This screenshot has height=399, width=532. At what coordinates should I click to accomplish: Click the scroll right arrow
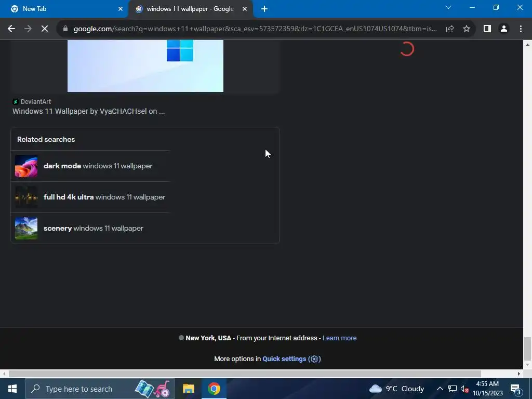519,374
